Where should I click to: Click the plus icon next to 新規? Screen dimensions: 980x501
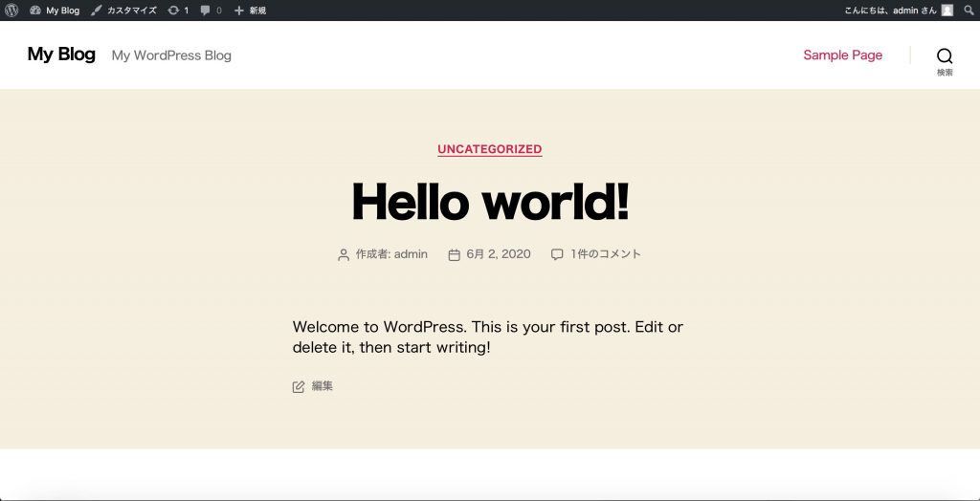(x=239, y=11)
